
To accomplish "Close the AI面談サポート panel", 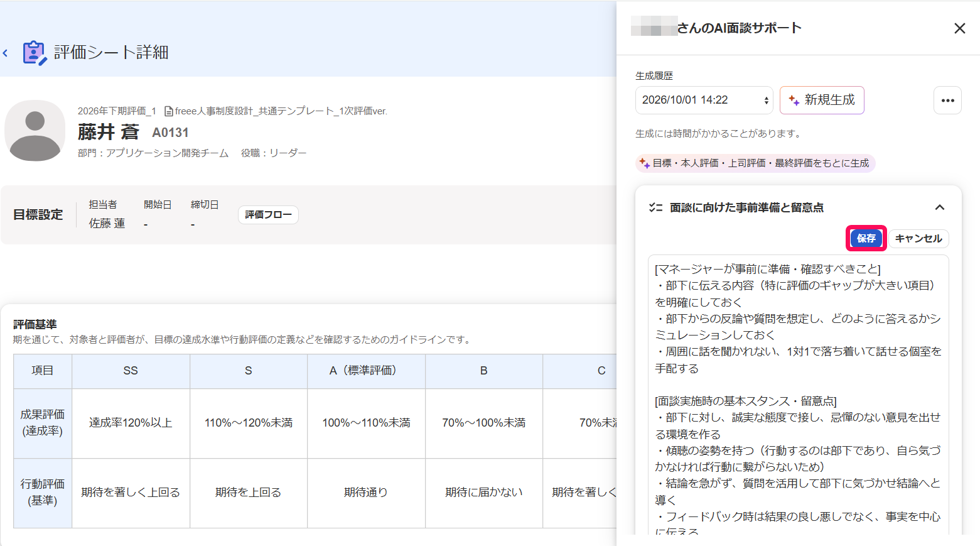I will tap(959, 28).
